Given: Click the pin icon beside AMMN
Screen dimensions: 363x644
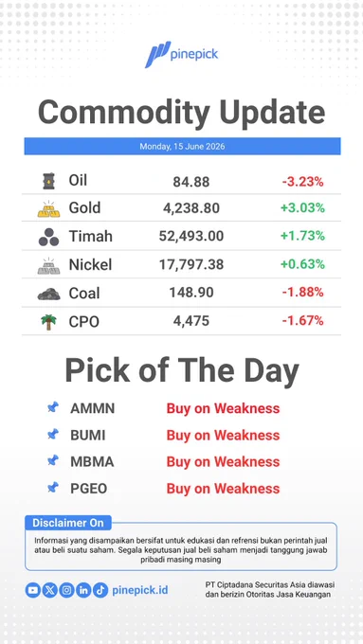Looking at the screenshot, I should click(53, 407).
